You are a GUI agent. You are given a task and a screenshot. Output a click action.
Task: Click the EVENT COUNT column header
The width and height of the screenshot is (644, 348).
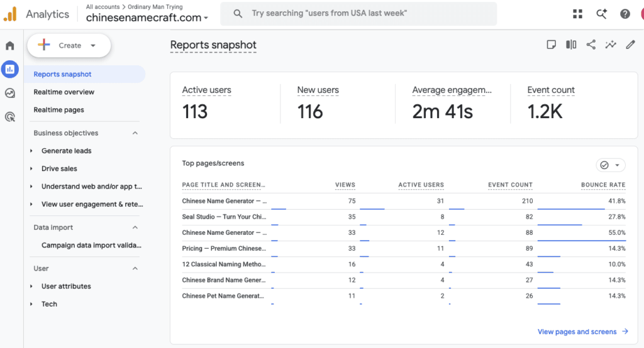[510, 185]
